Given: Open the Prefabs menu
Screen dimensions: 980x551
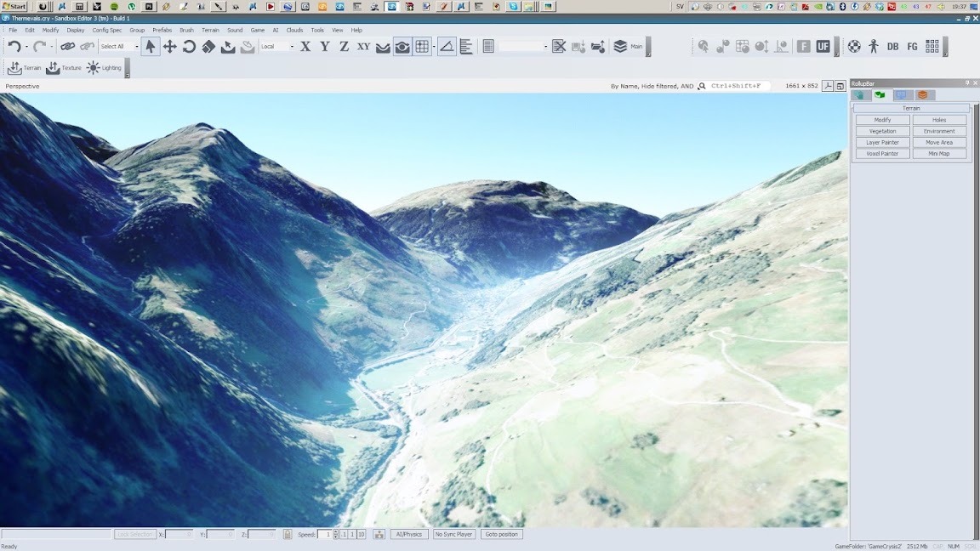Looking at the screenshot, I should click(162, 30).
